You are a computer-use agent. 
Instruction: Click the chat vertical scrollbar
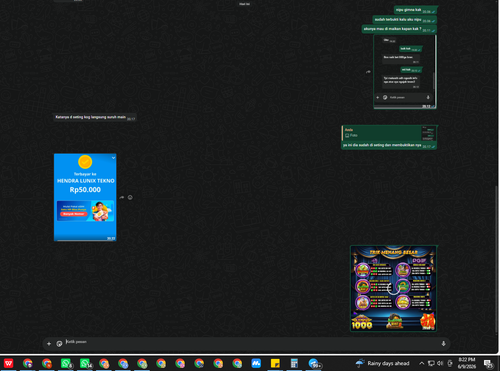pyautogui.click(x=497, y=260)
